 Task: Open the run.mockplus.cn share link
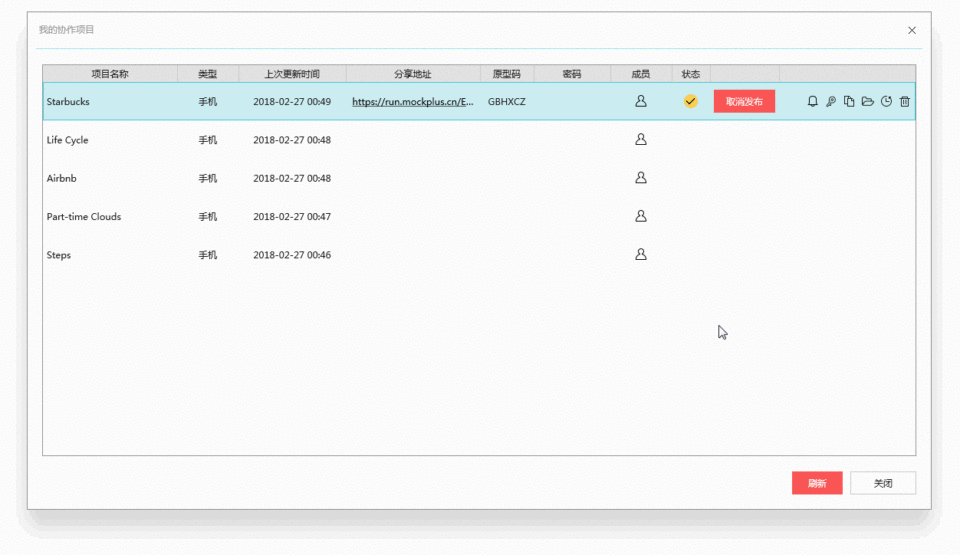(x=413, y=102)
